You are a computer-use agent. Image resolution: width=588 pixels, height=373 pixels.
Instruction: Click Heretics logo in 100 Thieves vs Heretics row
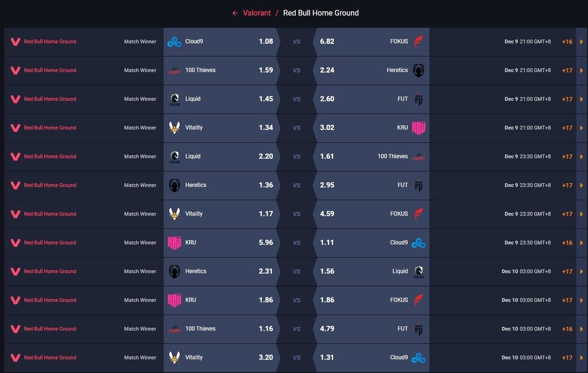419,71
